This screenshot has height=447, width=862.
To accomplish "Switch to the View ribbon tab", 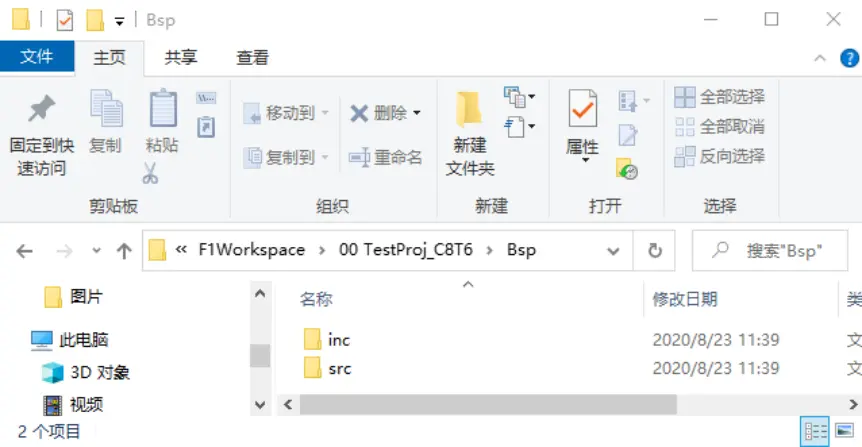I will [252, 58].
